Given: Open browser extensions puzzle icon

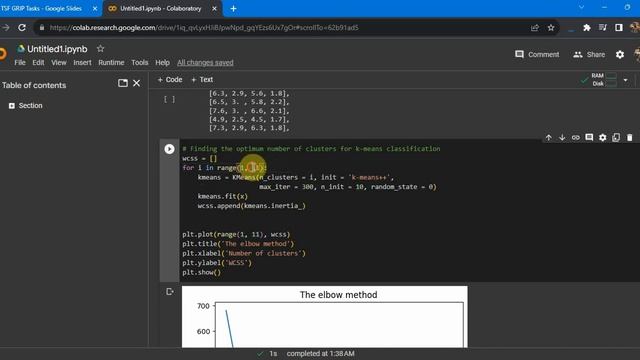Looking at the screenshot, I should pos(587,28).
